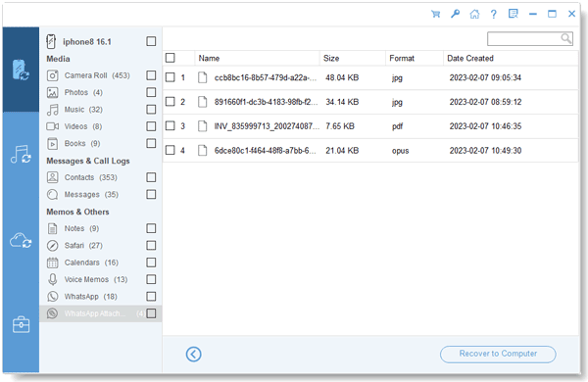Open the toolbox briefcase sidebar icon

tap(21, 324)
